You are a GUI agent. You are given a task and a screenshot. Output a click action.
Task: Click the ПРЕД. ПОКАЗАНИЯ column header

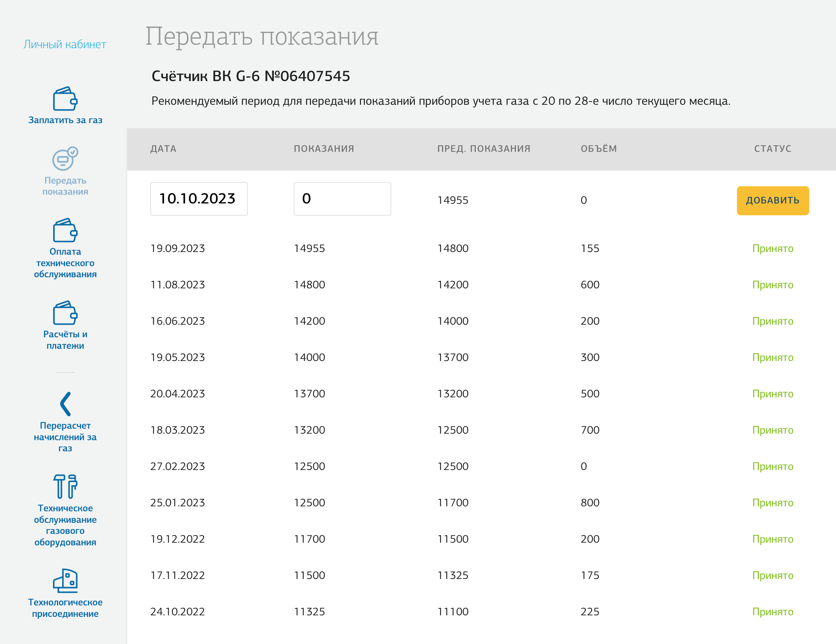point(484,148)
